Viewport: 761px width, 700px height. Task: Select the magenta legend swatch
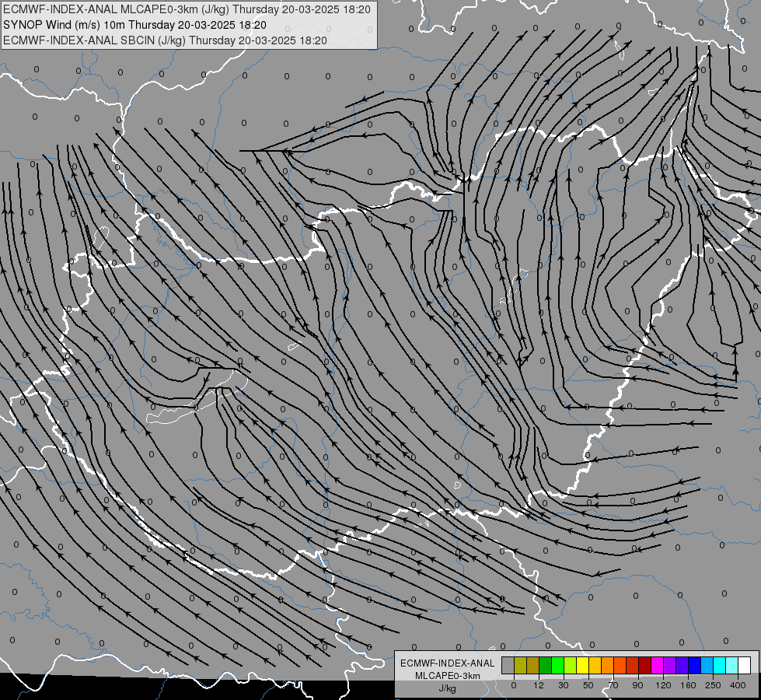657,666
